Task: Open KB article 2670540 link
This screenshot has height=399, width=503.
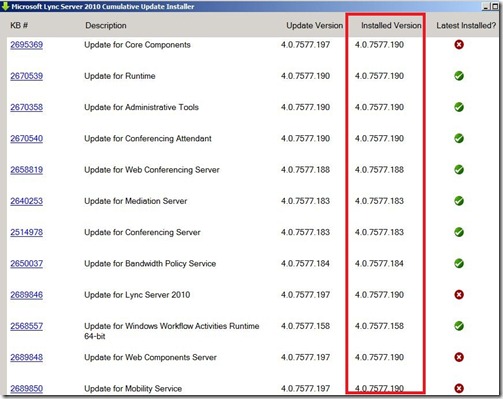Action: tap(26, 139)
